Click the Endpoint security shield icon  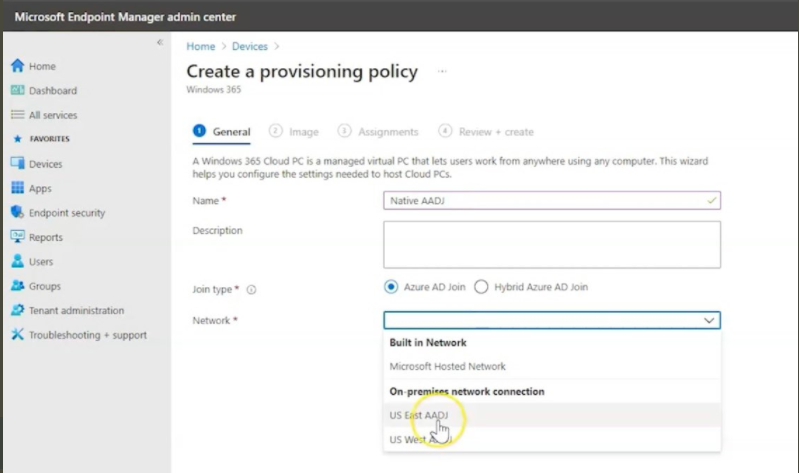17,212
